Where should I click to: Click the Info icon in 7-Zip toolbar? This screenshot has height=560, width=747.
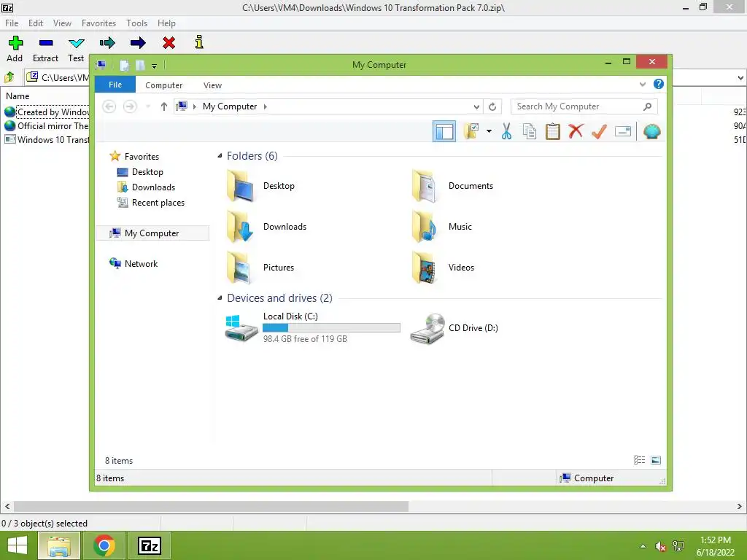pyautogui.click(x=199, y=42)
